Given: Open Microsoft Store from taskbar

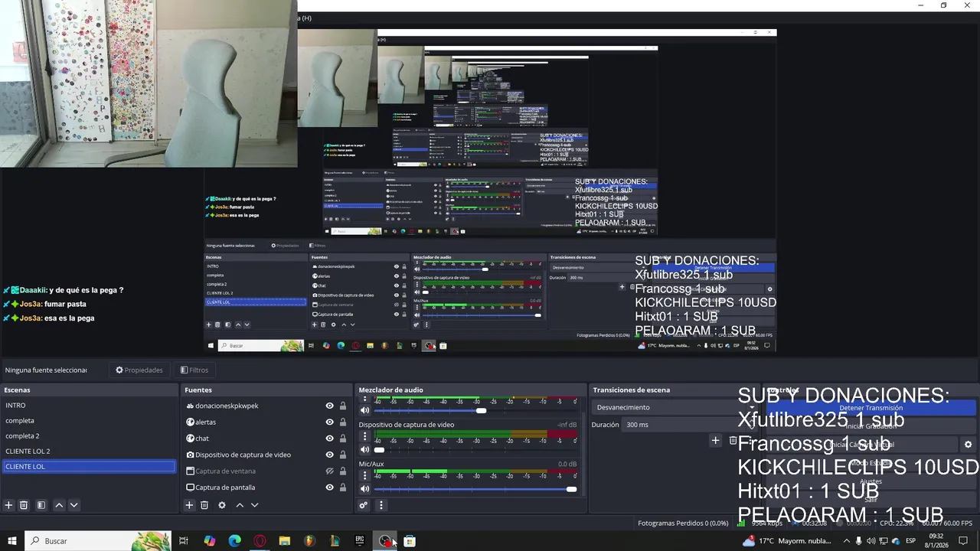Looking at the screenshot, I should pyautogui.click(x=410, y=541).
